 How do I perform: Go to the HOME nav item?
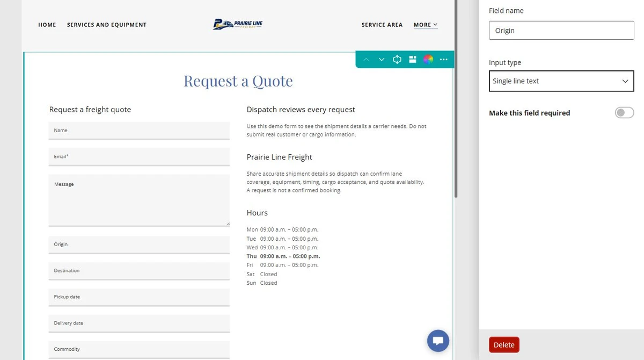coord(47,25)
